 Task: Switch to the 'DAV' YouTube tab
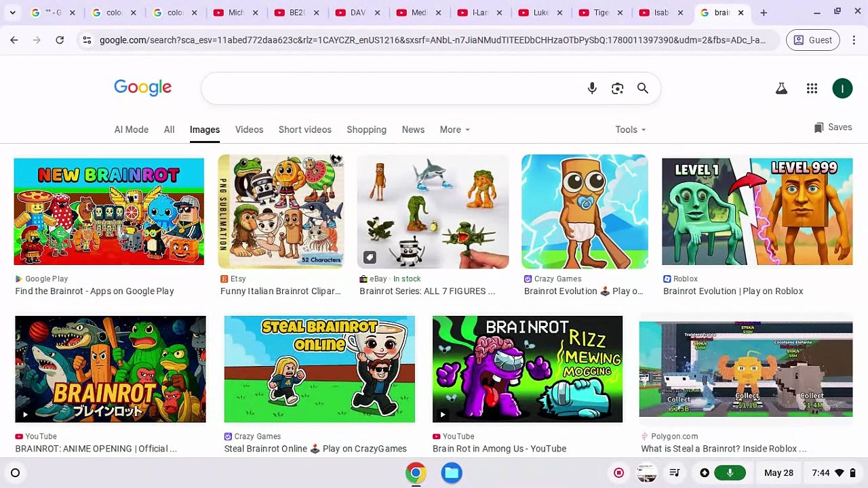[357, 12]
